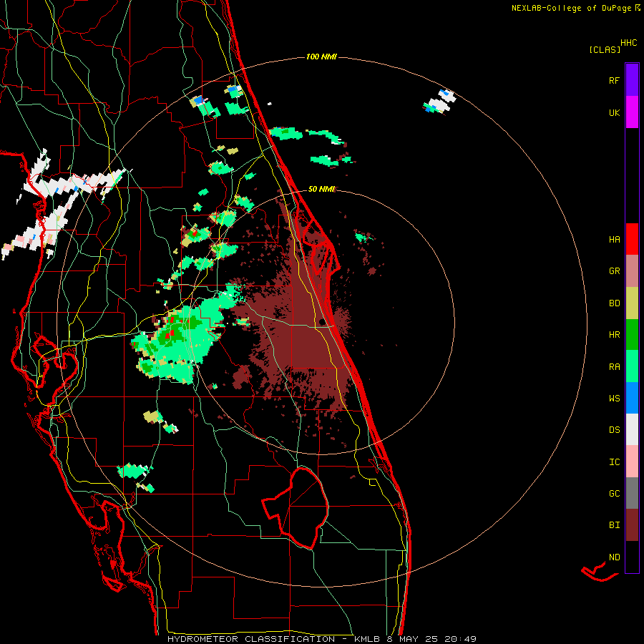Image resolution: width=644 pixels, height=644 pixels.
Task: Click the RF purple legend swatch
Action: 632,80
